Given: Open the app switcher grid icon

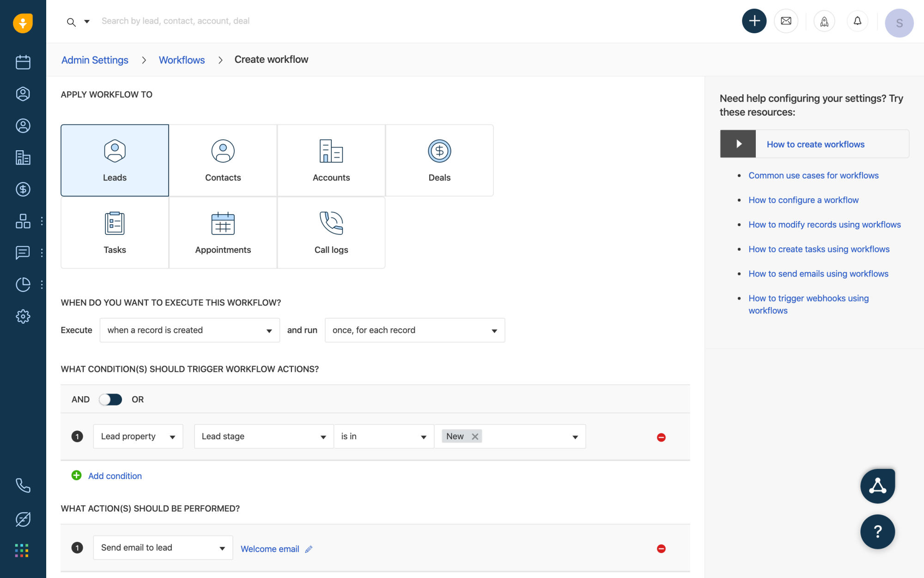Looking at the screenshot, I should point(22,550).
